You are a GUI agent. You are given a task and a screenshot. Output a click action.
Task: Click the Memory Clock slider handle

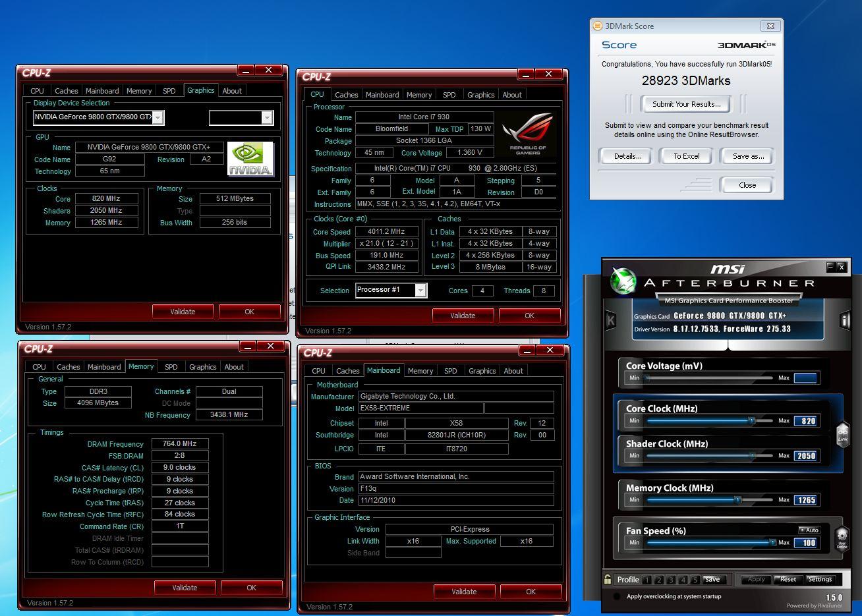(738, 499)
